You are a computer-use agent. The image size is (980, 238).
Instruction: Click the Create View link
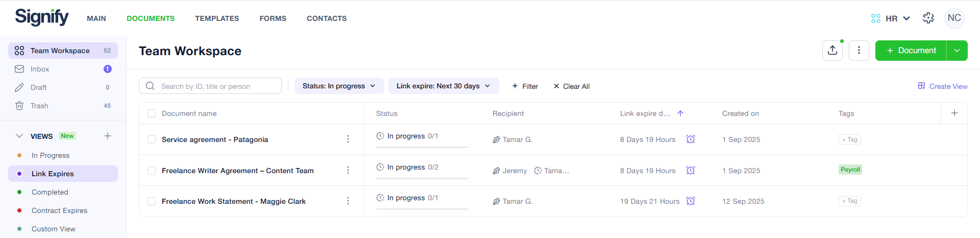coord(943,86)
